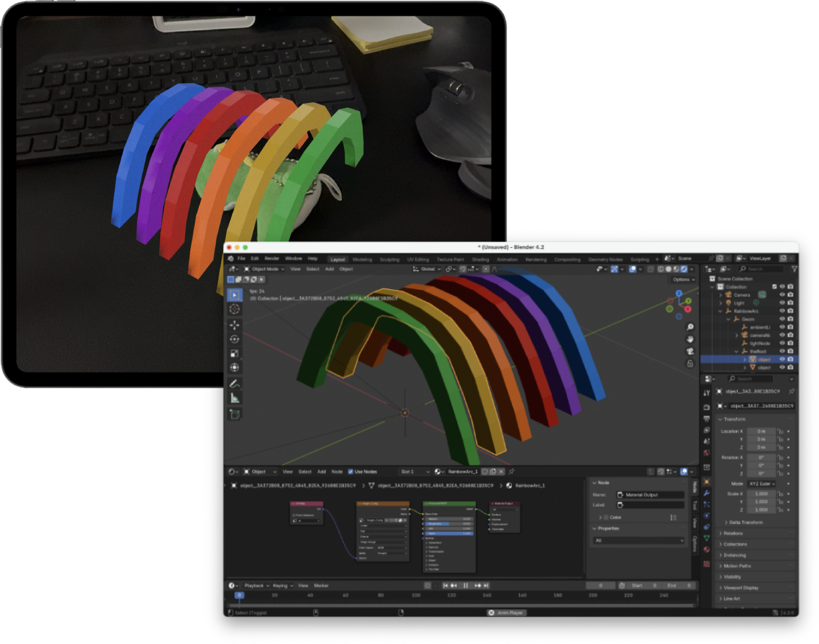Switch to the Shading workspace tab
819x644 pixels.
(x=480, y=259)
